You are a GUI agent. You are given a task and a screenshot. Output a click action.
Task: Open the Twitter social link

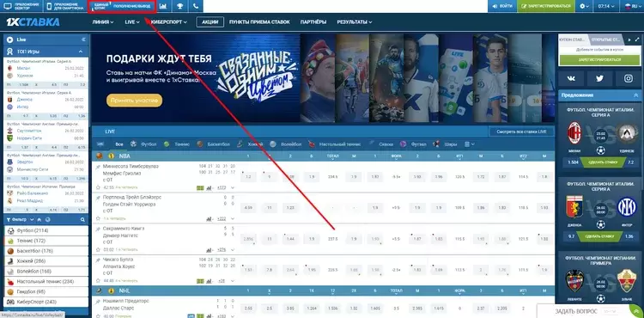(599, 78)
